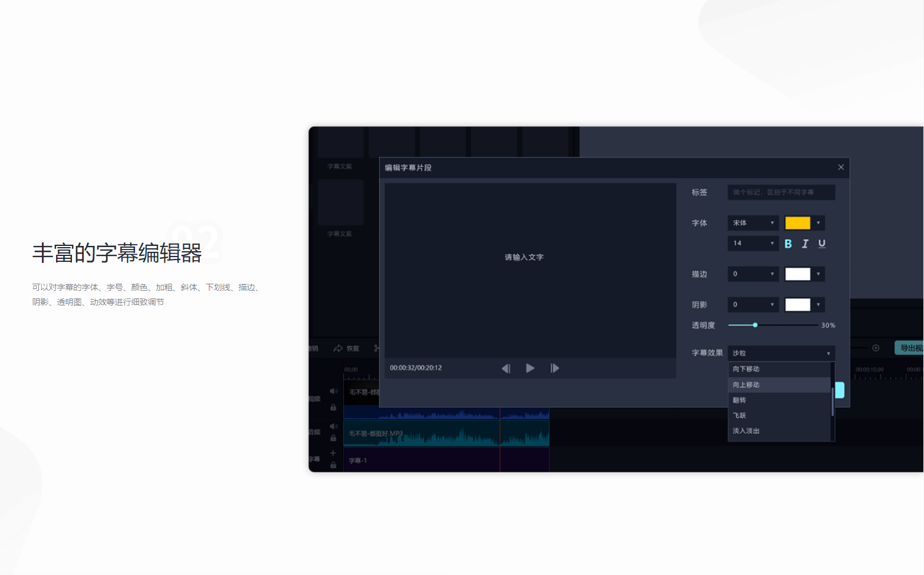Click the white 阴影 color swatch
This screenshot has height=575, width=924.
[798, 304]
